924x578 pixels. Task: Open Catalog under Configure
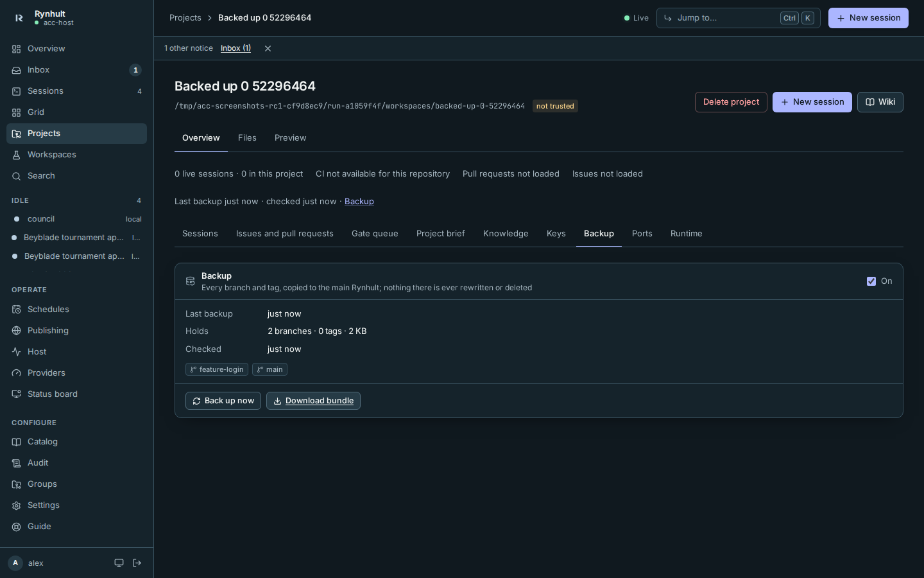[76, 442]
